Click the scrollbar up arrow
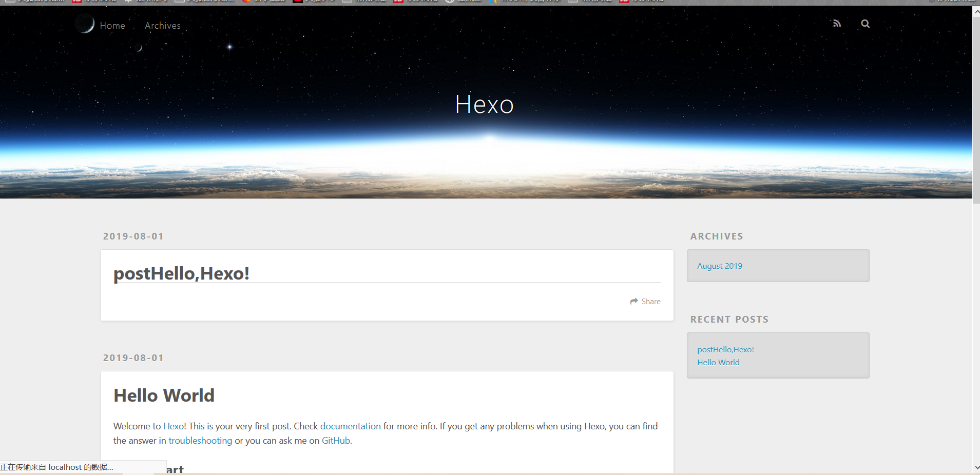The image size is (980, 475). [x=976, y=11]
